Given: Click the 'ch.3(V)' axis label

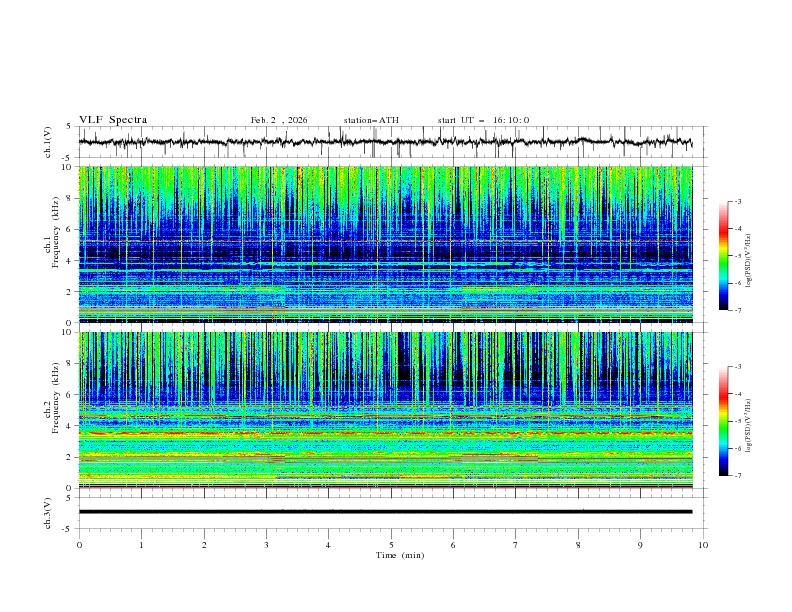Looking at the screenshot, I should (x=48, y=513).
